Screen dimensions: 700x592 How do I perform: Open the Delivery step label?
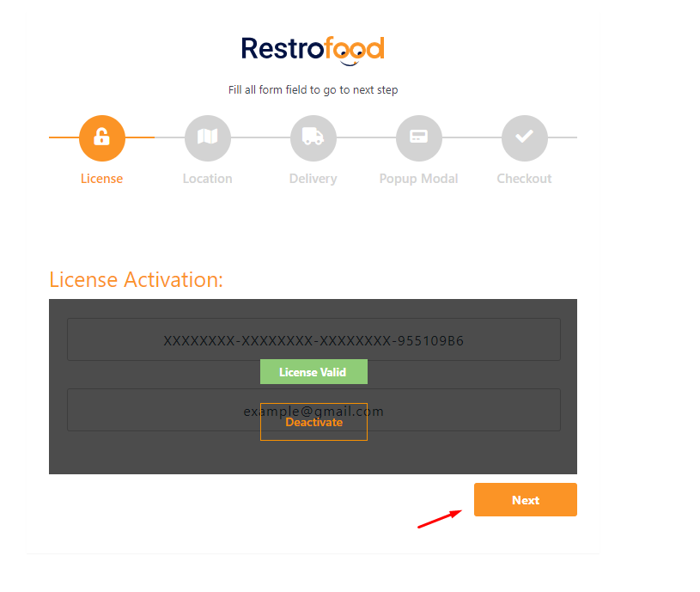click(313, 179)
